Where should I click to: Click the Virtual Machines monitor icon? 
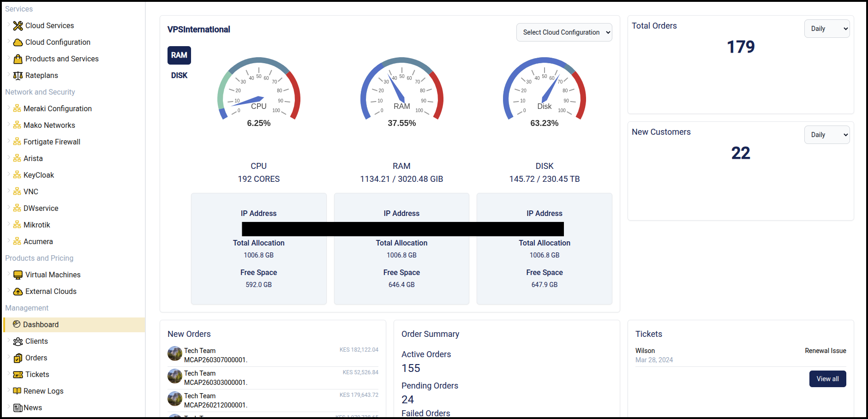point(18,275)
